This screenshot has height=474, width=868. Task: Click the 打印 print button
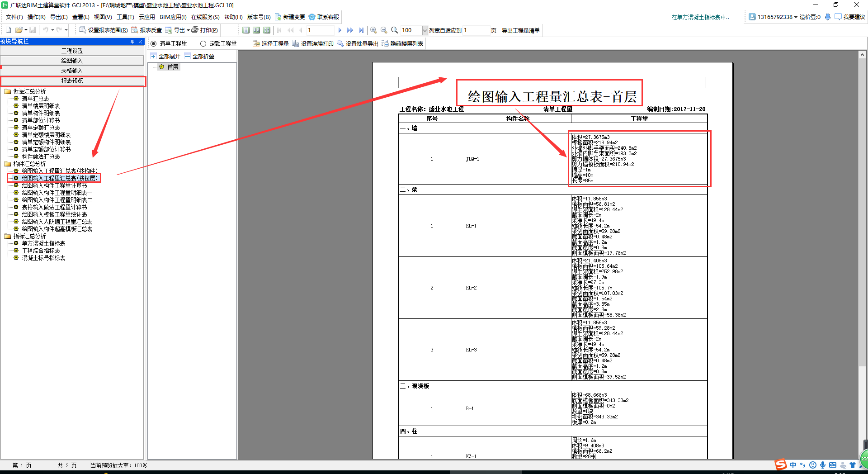pos(204,30)
